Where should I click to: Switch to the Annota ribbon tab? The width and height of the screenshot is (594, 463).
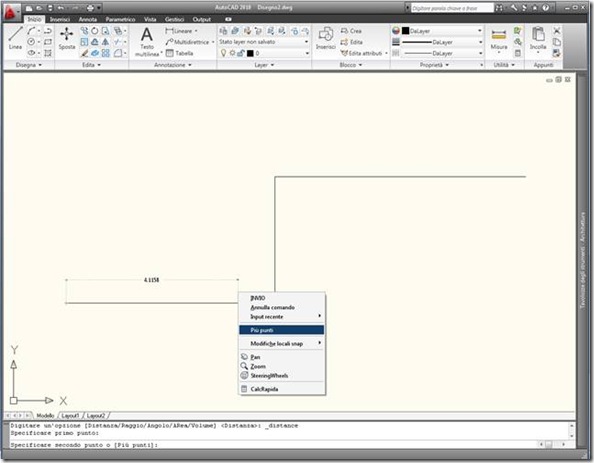coord(88,19)
